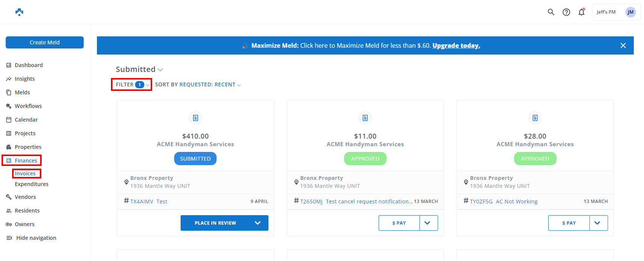Click the Property Meld logo

click(x=19, y=12)
